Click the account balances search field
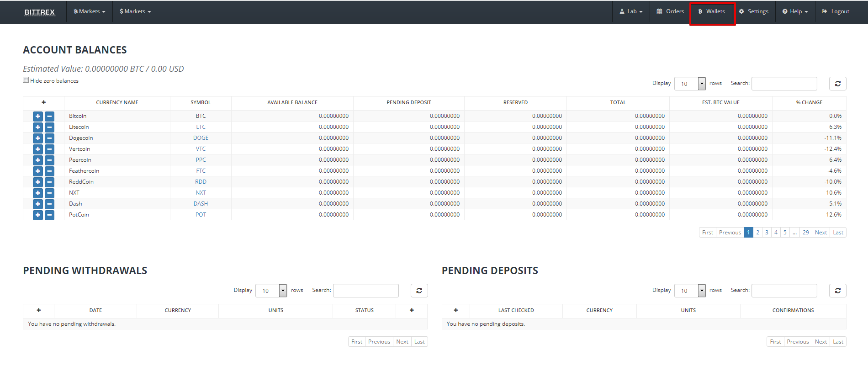The height and width of the screenshot is (371, 868). click(x=784, y=84)
